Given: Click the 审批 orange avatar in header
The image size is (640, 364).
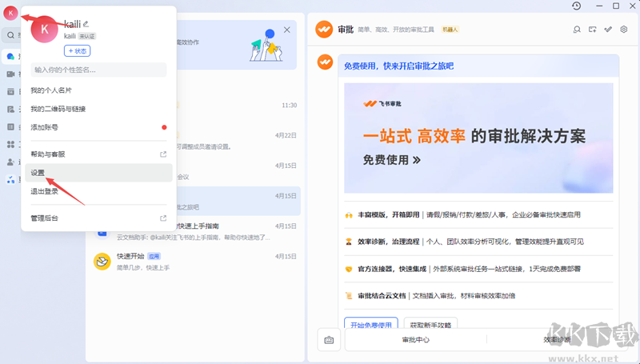Looking at the screenshot, I should pos(324,30).
